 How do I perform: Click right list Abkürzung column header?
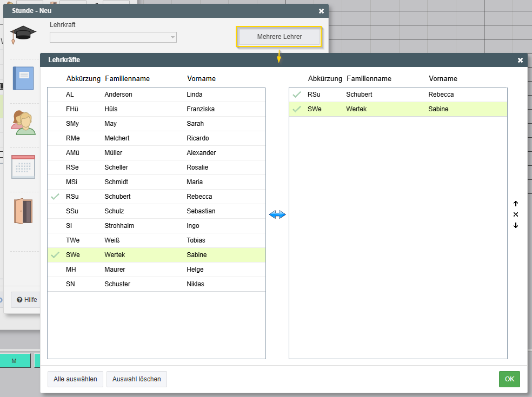(325, 79)
